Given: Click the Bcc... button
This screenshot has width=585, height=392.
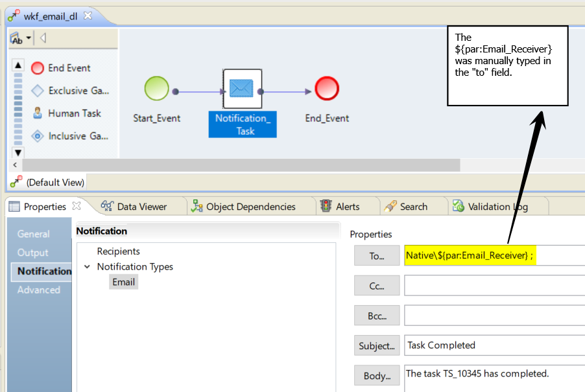Looking at the screenshot, I should (x=377, y=316).
